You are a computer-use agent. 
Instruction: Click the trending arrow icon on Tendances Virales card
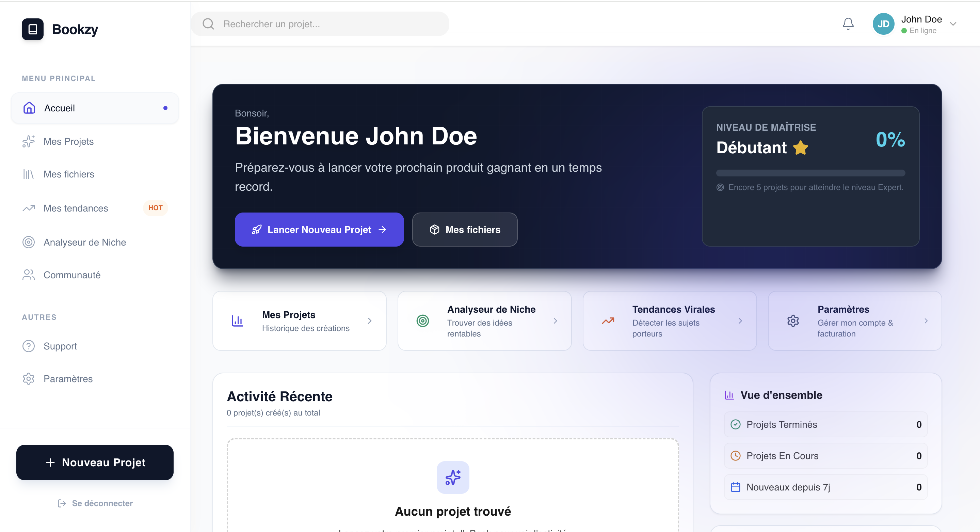click(x=608, y=321)
